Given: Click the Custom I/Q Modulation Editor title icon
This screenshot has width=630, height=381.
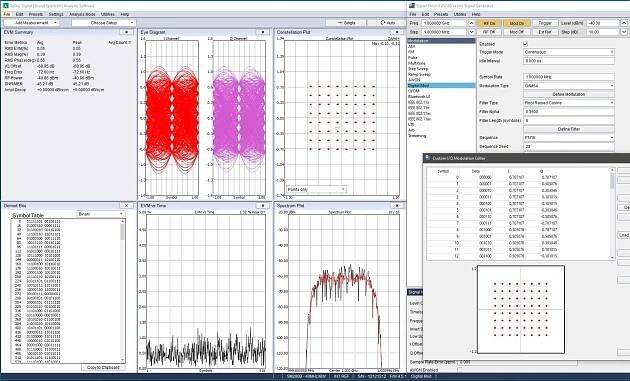Looking at the screenshot, I should pos(428,158).
